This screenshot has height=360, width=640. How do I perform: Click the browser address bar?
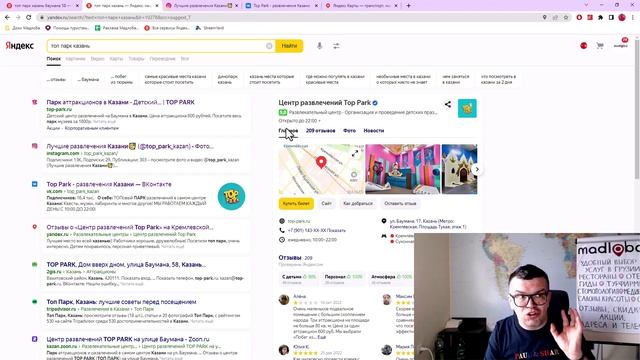point(286,18)
